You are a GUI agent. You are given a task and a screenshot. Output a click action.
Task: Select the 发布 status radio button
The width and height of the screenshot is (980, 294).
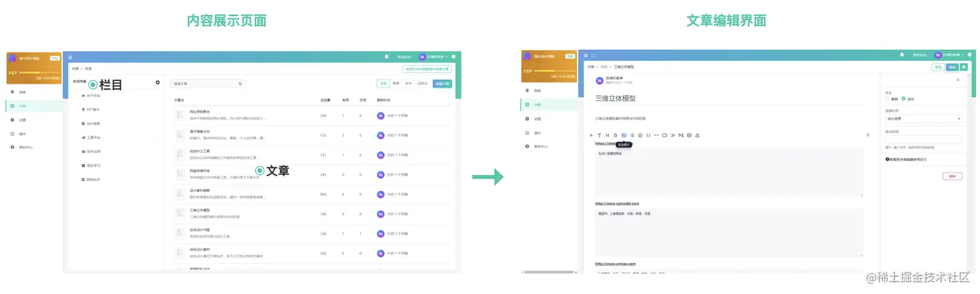[904, 99]
